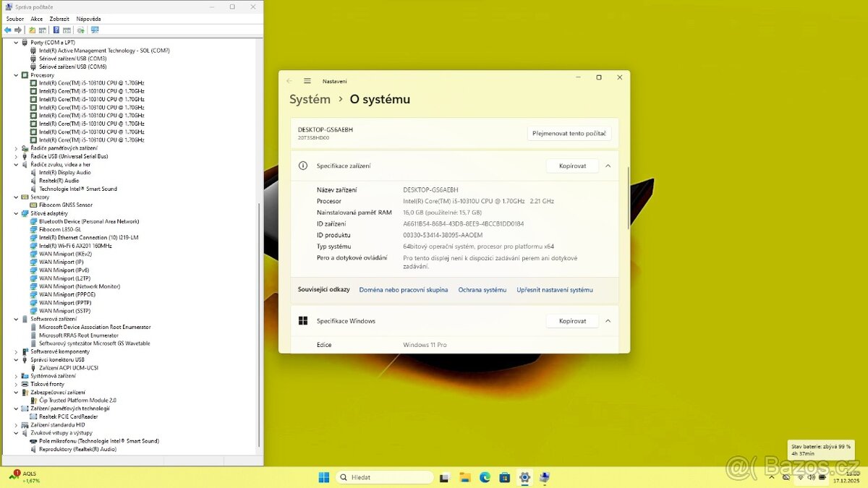Collapse the Procesory device category

click(16, 74)
